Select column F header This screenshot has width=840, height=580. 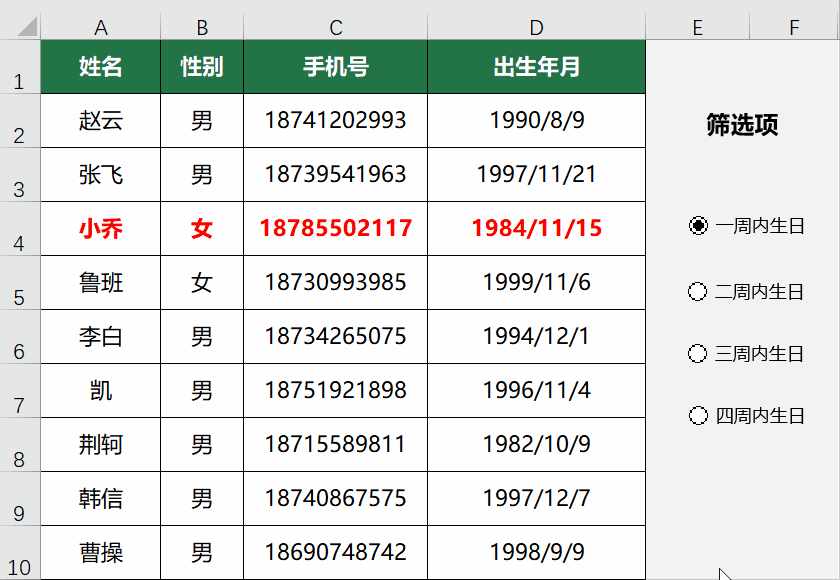[x=794, y=27]
